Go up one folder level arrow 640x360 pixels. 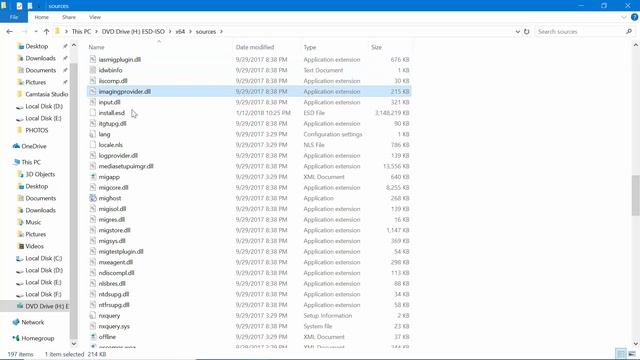pos(46,31)
